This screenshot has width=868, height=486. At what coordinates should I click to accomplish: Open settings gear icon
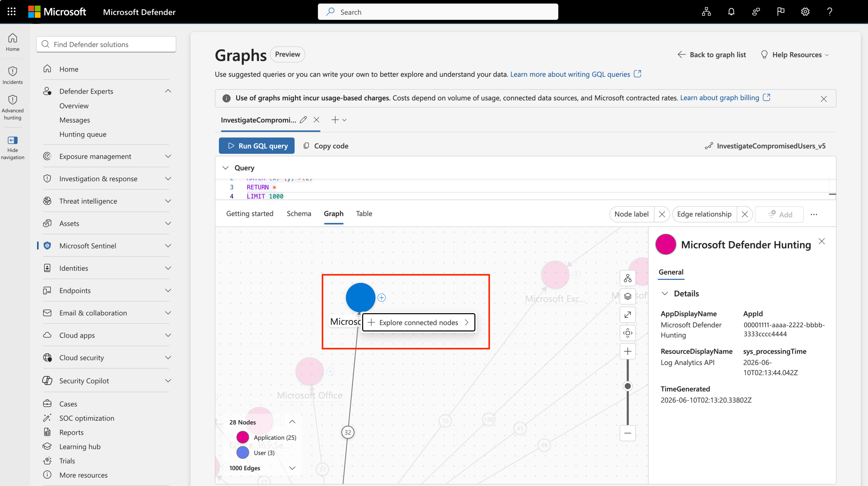(805, 12)
